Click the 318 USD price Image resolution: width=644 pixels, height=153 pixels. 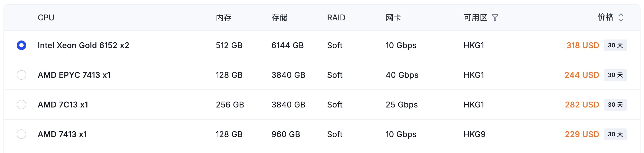[583, 45]
